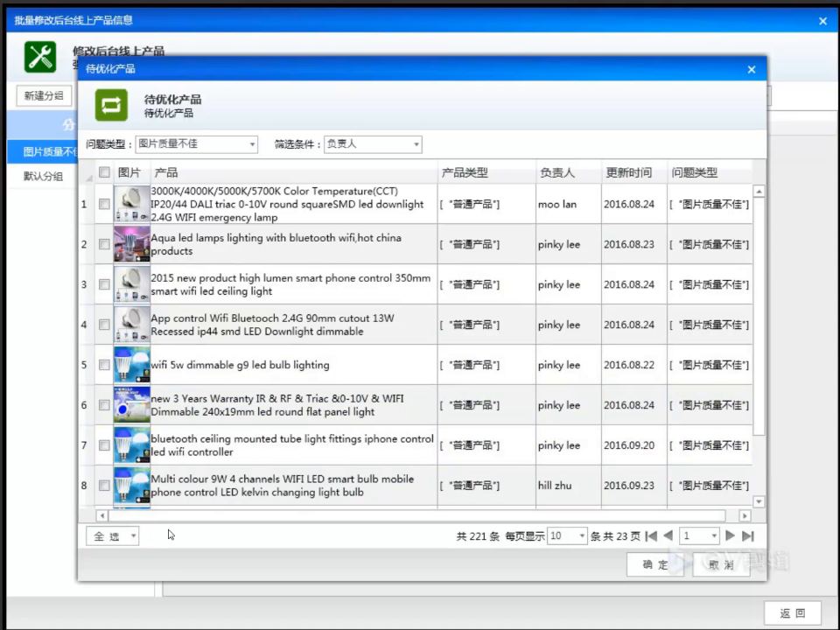Image resolution: width=840 pixels, height=630 pixels.
Task: Open the 筛选条件 负责人 dropdown
Action: tap(373, 144)
